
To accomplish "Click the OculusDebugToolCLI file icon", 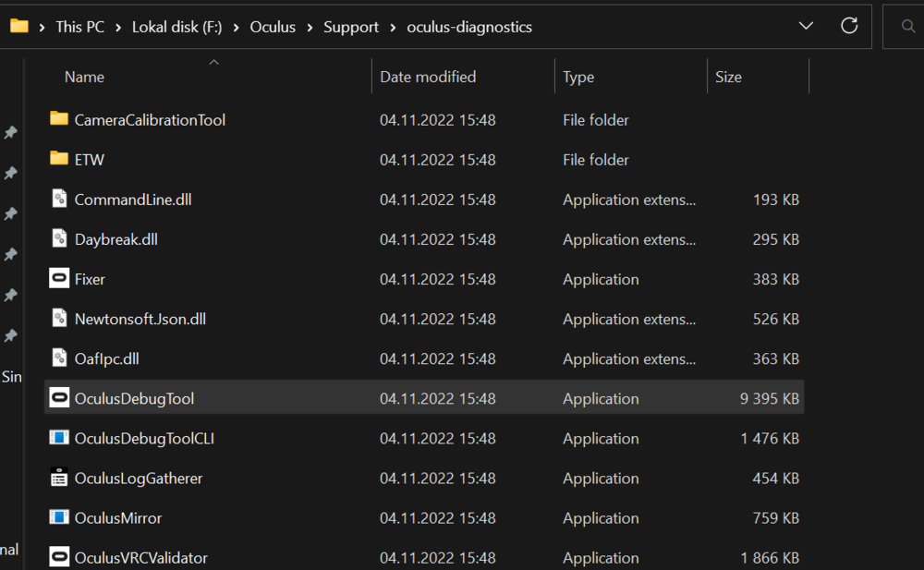I will click(x=59, y=438).
